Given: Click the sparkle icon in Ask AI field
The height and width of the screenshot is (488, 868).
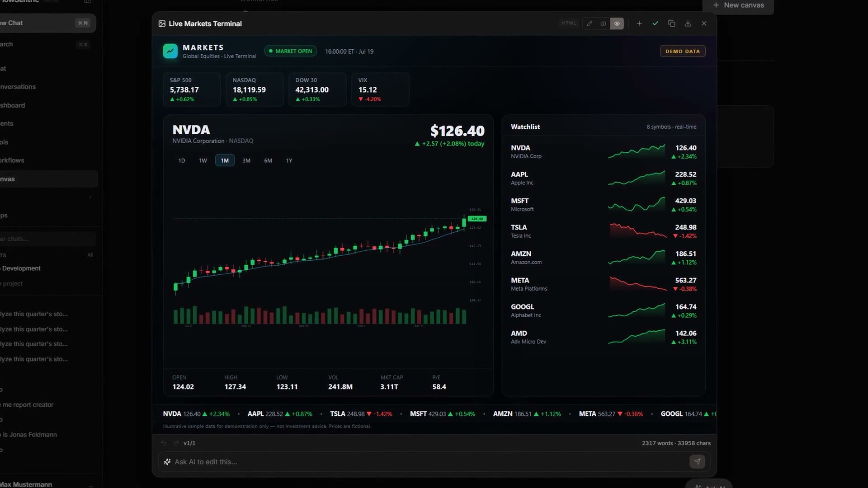Looking at the screenshot, I should coord(167,462).
